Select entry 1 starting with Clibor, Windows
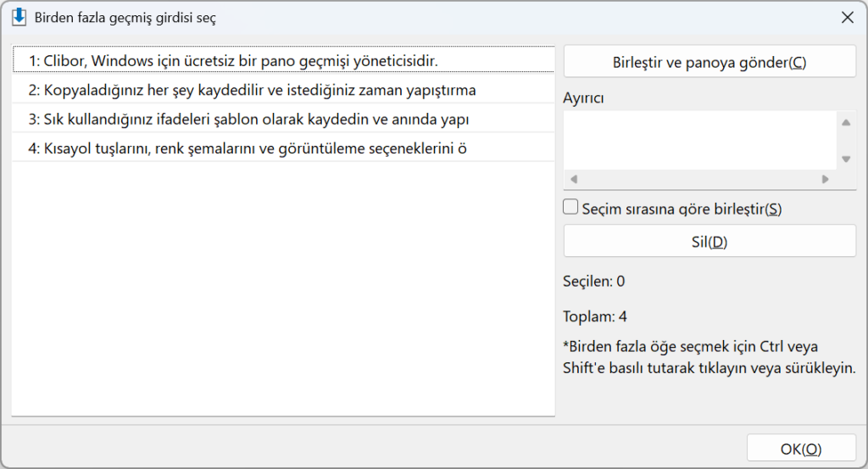 (283, 60)
